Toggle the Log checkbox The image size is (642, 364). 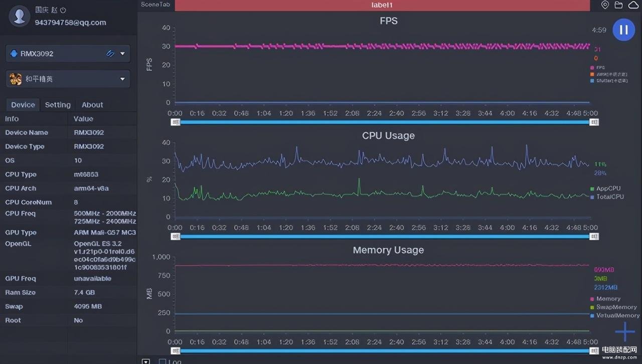[x=162, y=361]
